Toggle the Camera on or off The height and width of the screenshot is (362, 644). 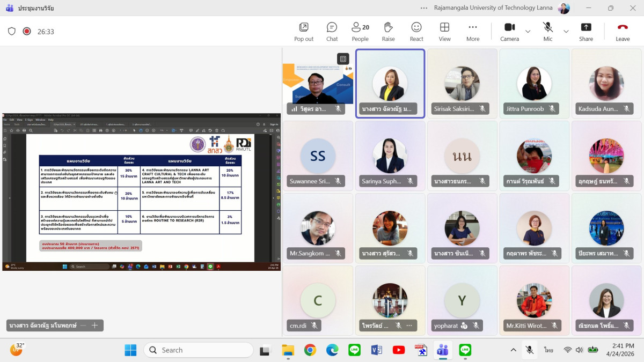(x=509, y=31)
